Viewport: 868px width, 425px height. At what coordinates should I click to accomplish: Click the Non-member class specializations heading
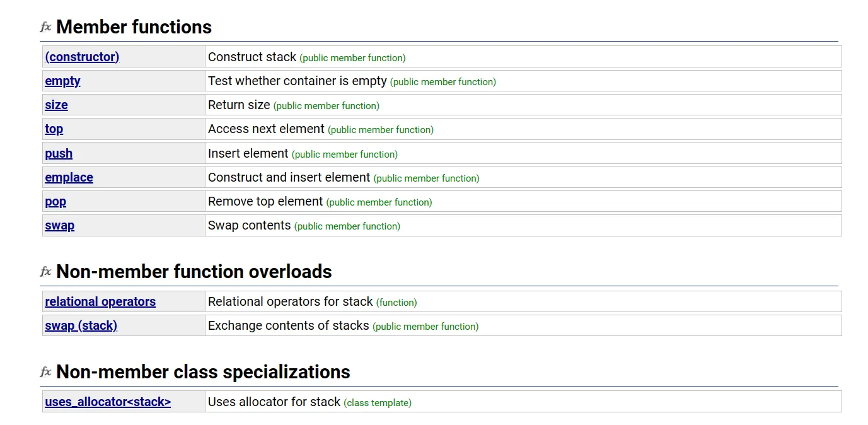click(203, 372)
